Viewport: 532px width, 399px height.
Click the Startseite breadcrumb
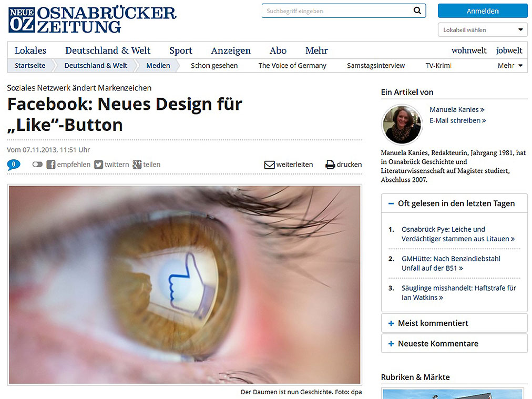coord(30,66)
